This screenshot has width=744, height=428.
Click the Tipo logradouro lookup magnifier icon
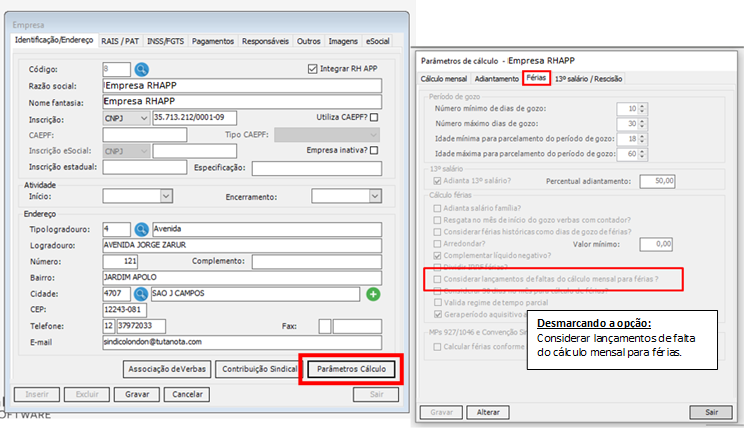141,230
